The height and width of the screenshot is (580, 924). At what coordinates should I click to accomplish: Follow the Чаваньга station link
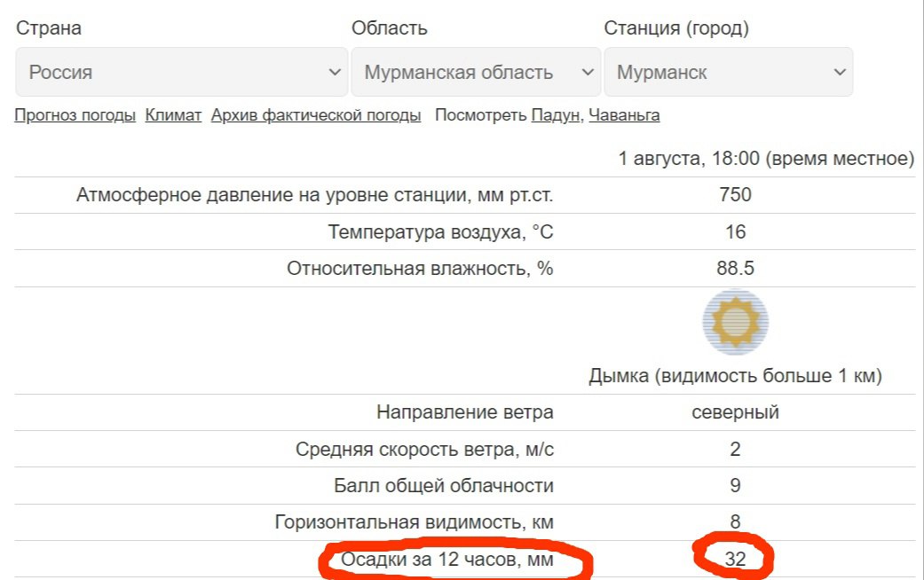tap(624, 115)
